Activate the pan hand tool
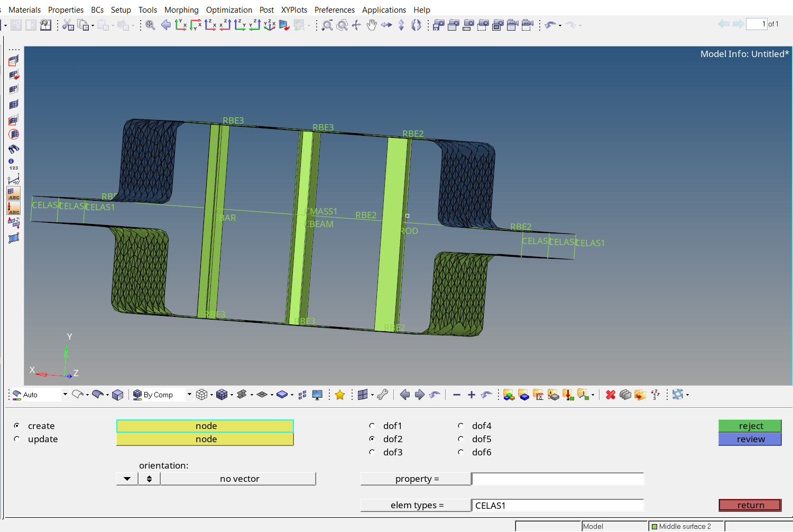Image resolution: width=793 pixels, height=532 pixels. coord(372,25)
